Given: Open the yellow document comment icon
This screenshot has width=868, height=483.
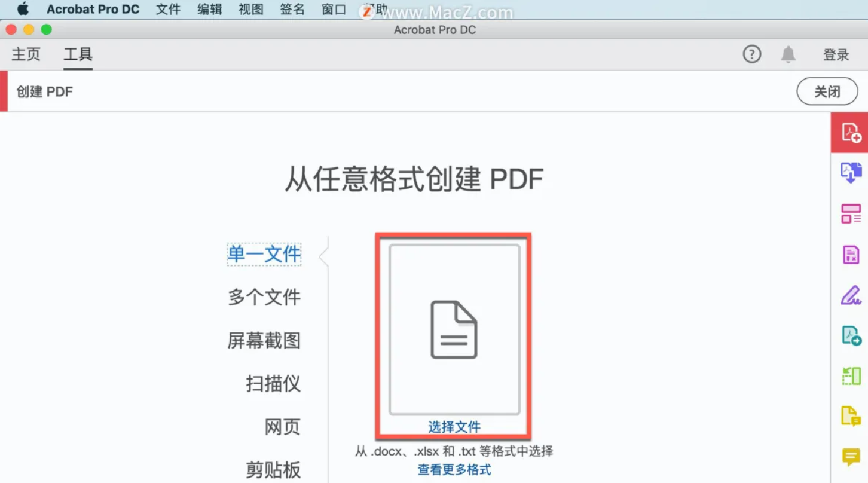Looking at the screenshot, I should [851, 416].
